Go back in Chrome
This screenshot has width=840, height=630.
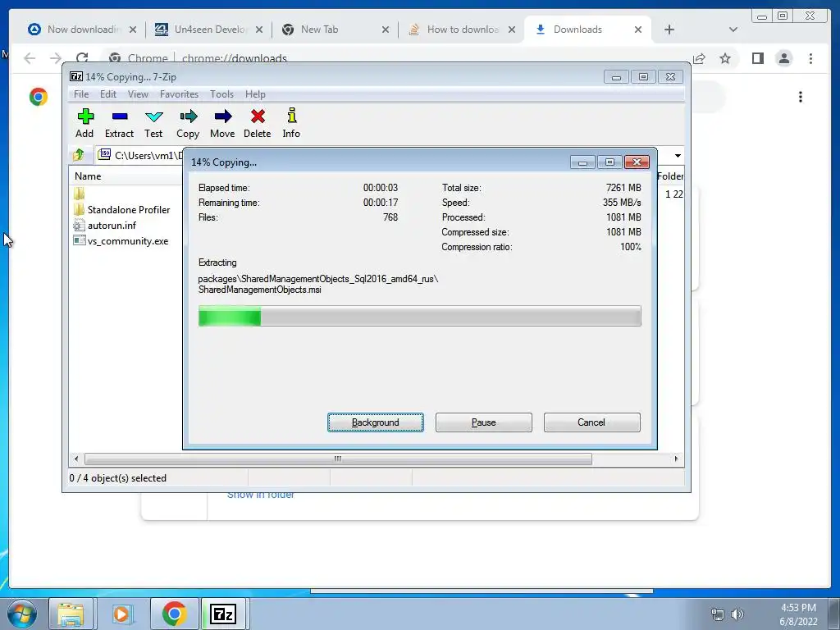(30, 58)
